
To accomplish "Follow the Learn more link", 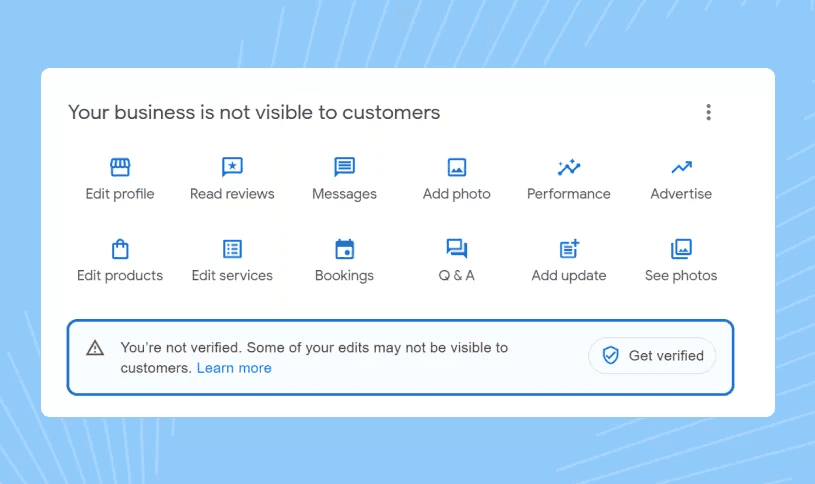I will 234,368.
